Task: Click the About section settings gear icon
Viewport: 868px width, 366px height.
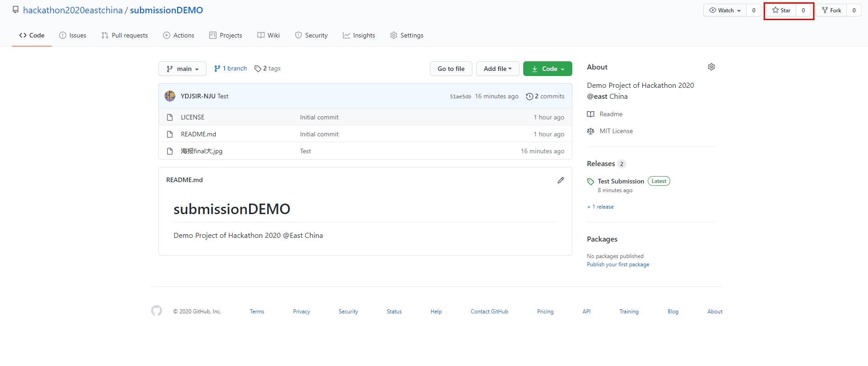Action: tap(711, 67)
